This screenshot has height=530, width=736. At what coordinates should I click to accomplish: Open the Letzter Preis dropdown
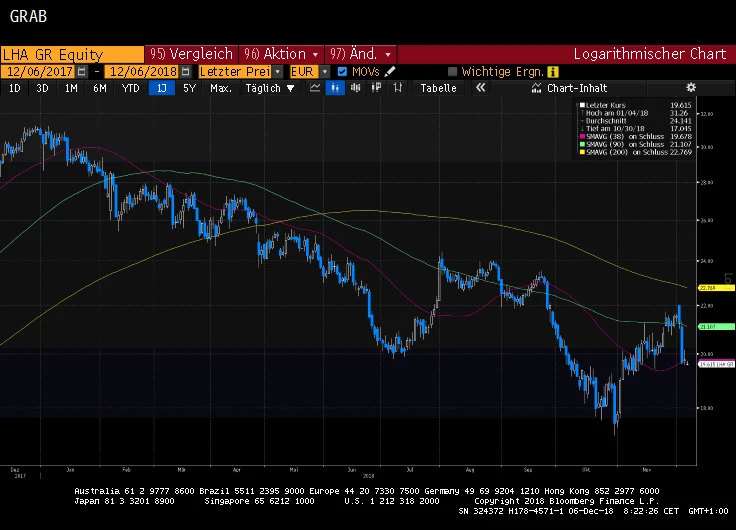coord(240,72)
